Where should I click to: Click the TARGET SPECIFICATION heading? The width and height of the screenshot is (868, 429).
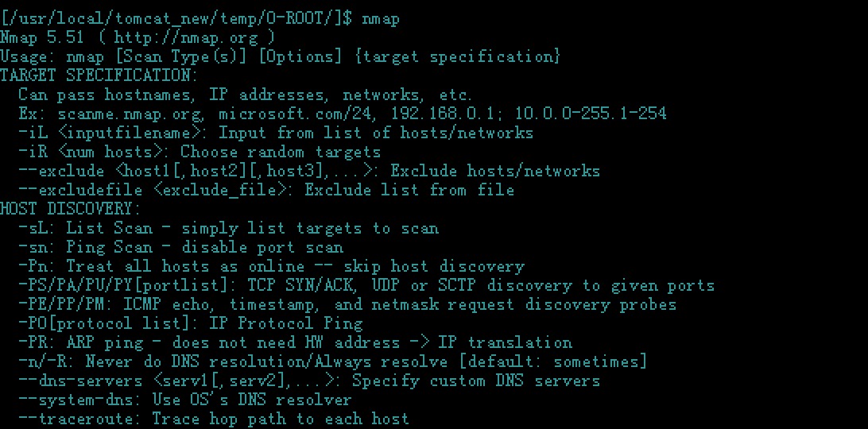click(x=99, y=75)
